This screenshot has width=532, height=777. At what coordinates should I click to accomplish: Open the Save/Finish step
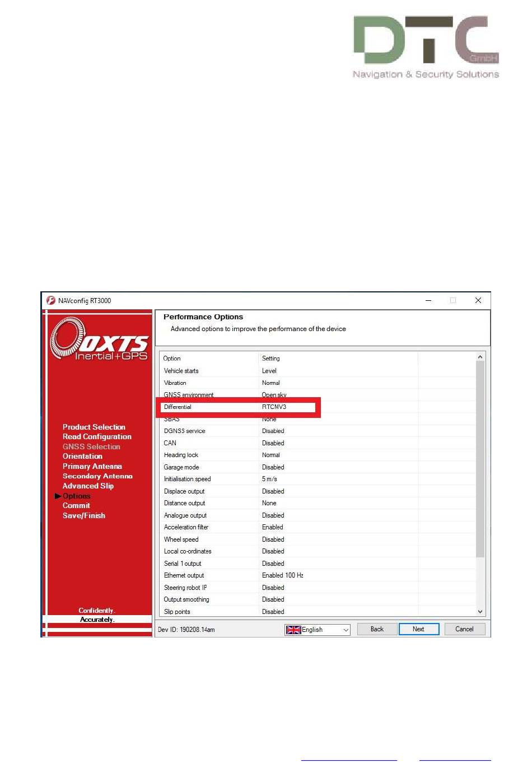[x=84, y=515]
